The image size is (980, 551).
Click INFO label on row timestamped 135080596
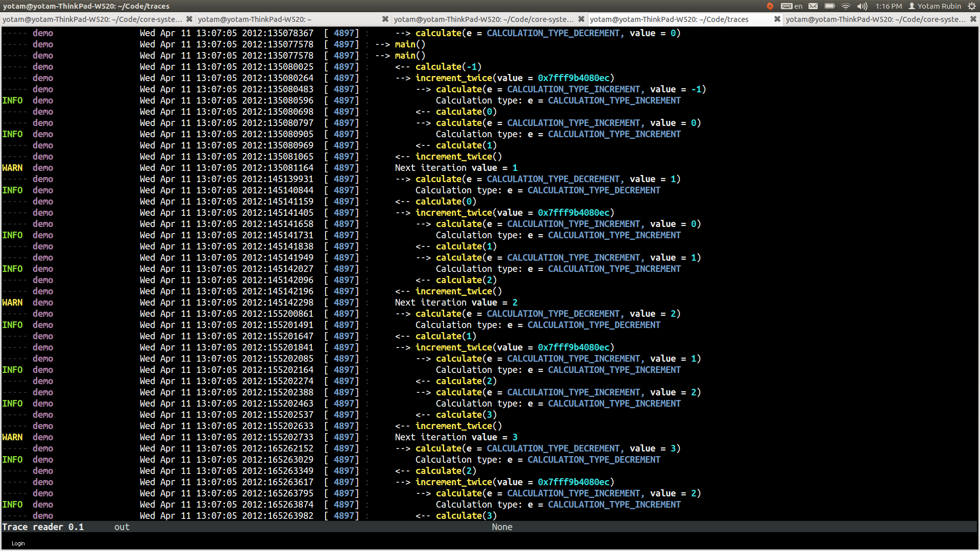(x=12, y=101)
